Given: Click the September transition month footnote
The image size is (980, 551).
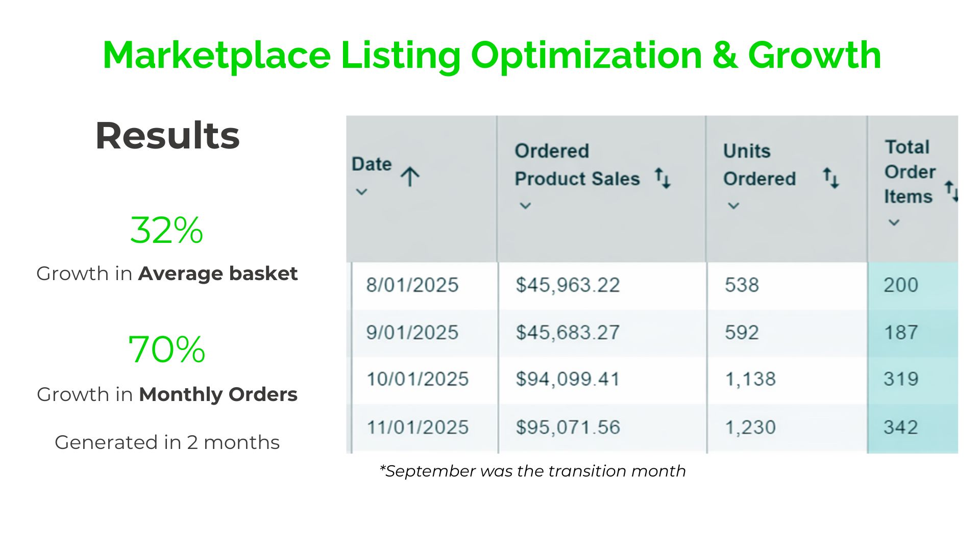Looking at the screenshot, I should tap(532, 471).
